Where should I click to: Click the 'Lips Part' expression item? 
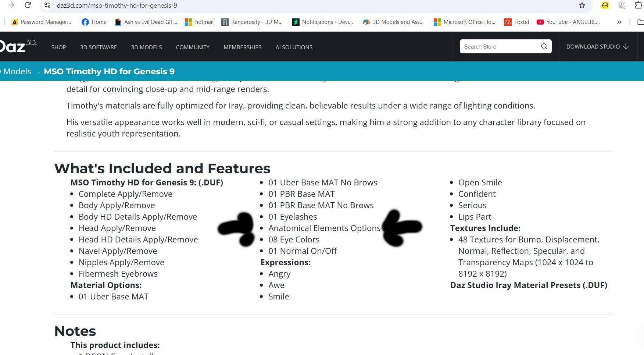tap(475, 217)
